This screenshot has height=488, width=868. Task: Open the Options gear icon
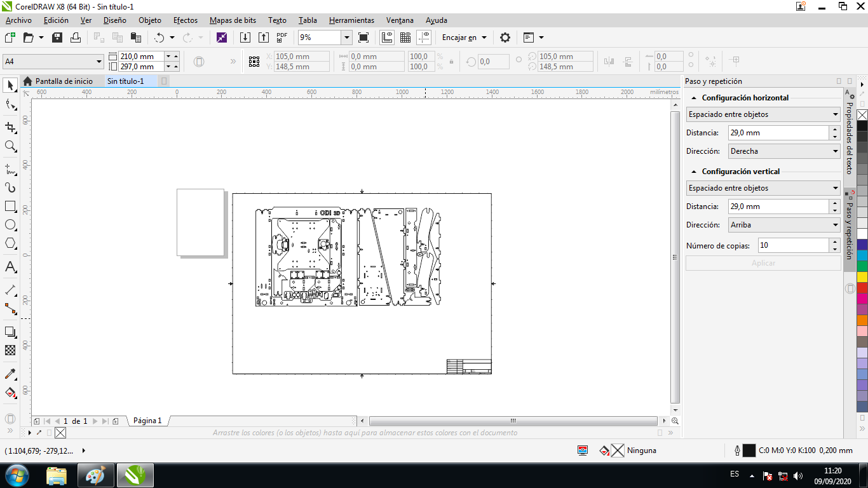click(505, 37)
